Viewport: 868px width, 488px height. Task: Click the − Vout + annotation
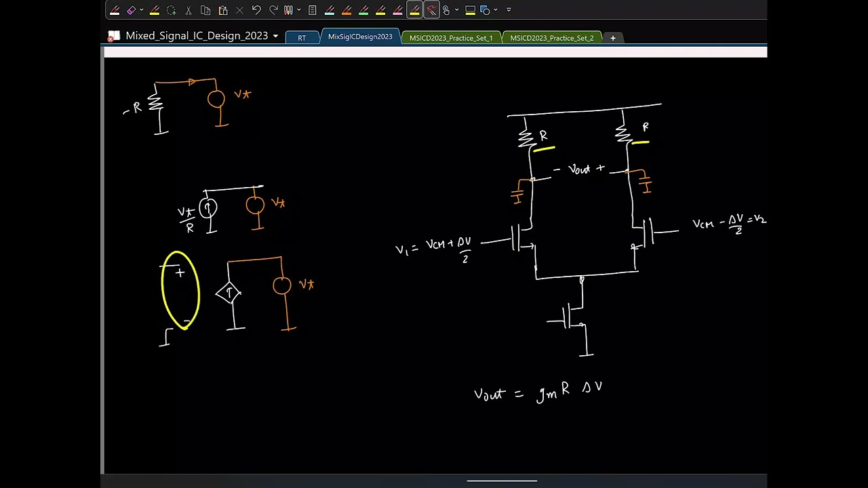coord(578,169)
